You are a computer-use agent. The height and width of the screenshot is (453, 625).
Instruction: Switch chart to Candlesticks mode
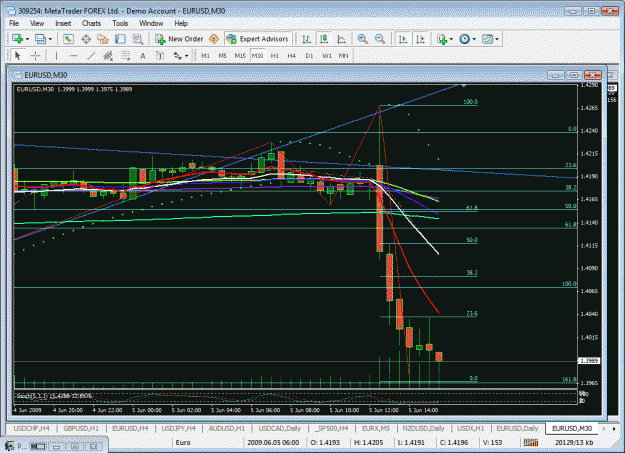(x=324, y=39)
